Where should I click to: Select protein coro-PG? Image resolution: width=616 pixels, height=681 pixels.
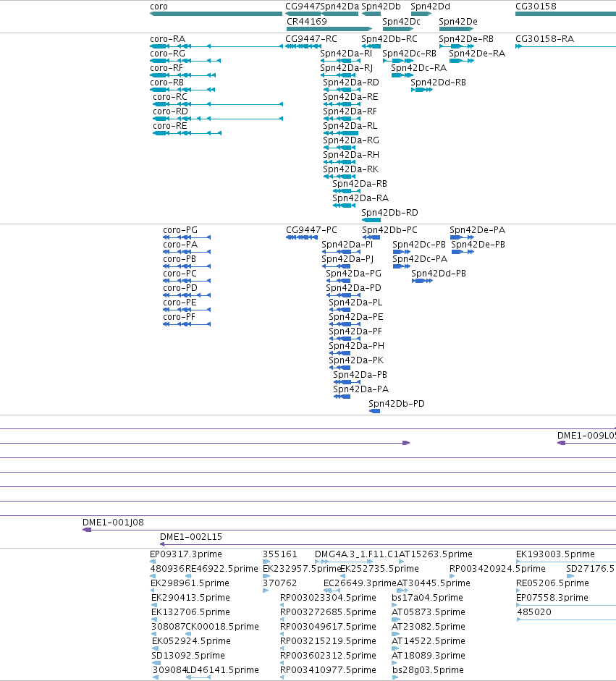tap(180, 230)
